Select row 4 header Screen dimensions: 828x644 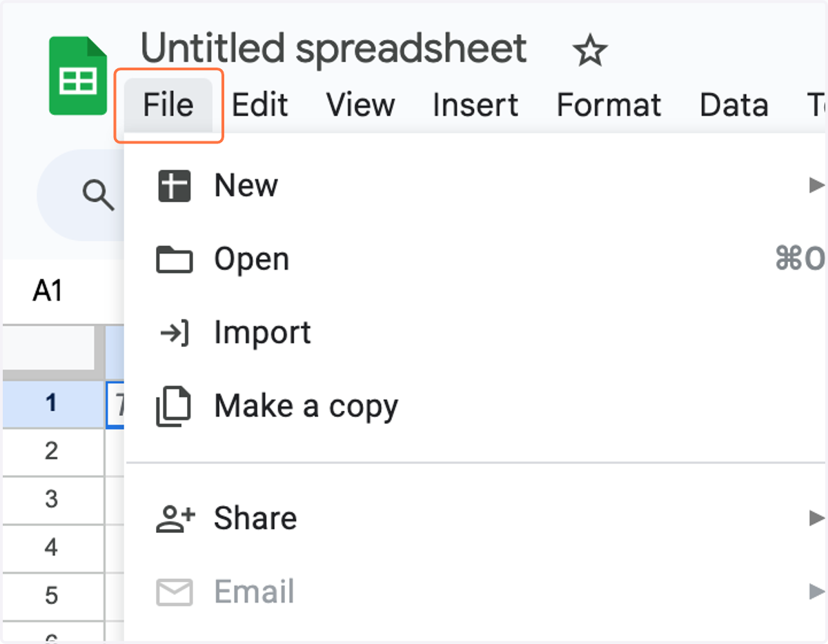pos(52,548)
